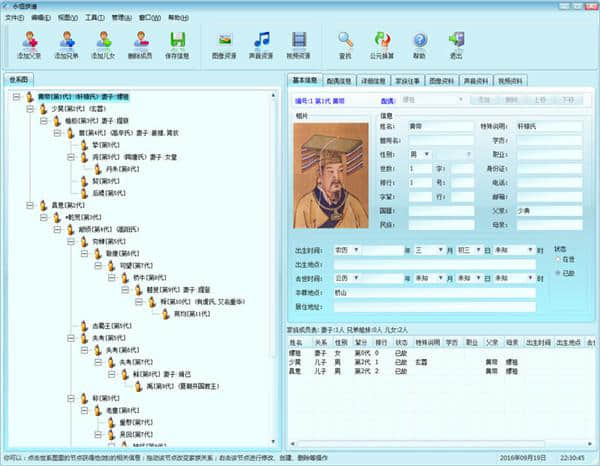Click the 添加父亲 (add father) toolbar icon
The height and width of the screenshot is (466, 600).
(29, 40)
